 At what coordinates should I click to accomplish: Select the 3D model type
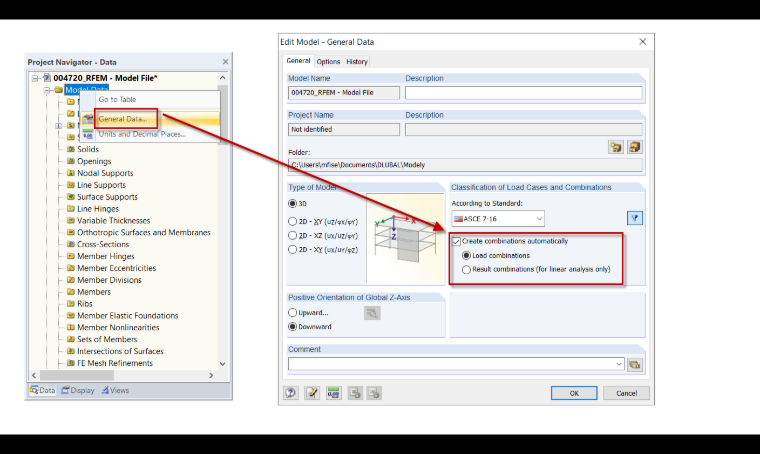[x=292, y=204]
